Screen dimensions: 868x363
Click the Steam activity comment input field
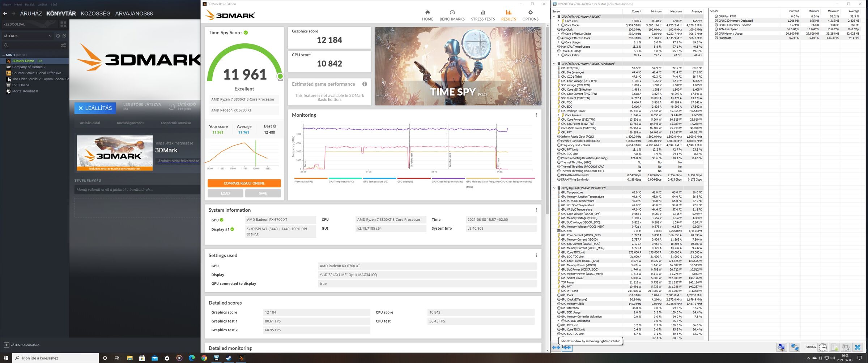pyautogui.click(x=137, y=189)
